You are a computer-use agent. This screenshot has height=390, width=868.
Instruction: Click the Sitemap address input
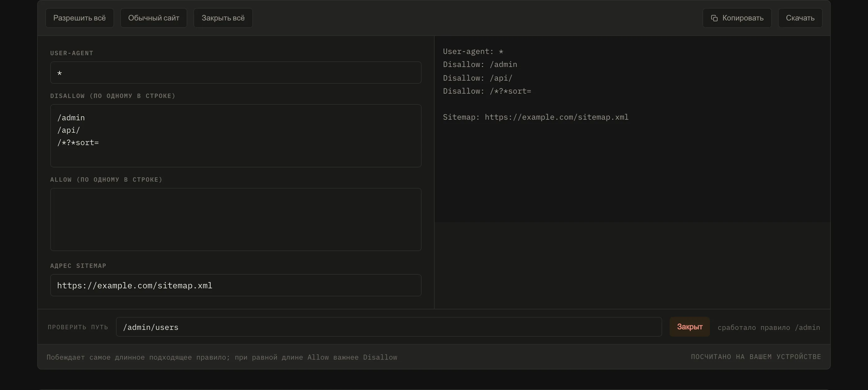(236, 285)
